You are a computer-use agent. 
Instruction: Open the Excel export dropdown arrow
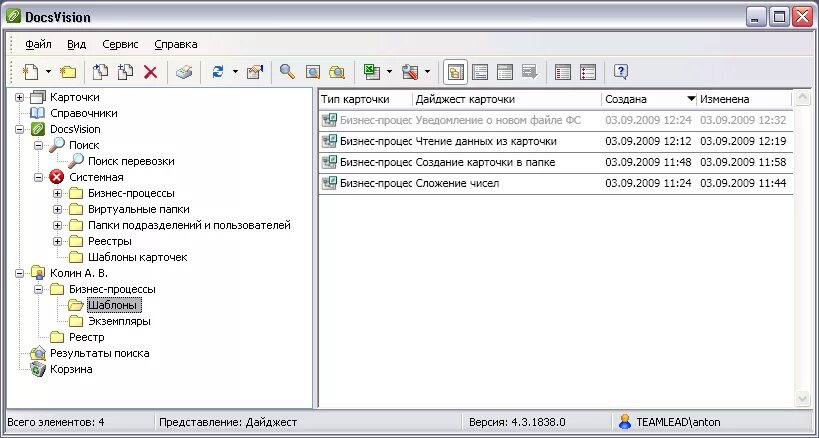click(389, 72)
